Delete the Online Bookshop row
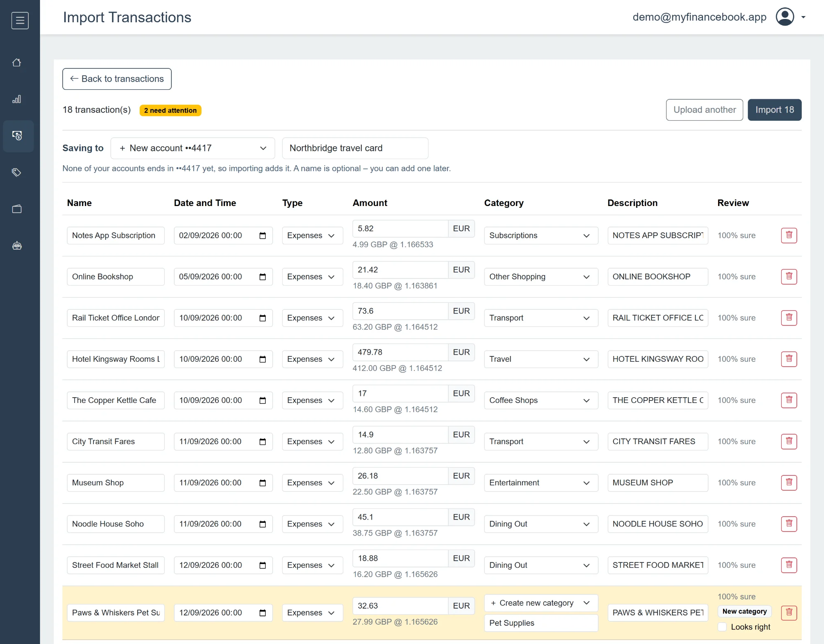Image resolution: width=824 pixels, height=644 pixels. coord(789,276)
